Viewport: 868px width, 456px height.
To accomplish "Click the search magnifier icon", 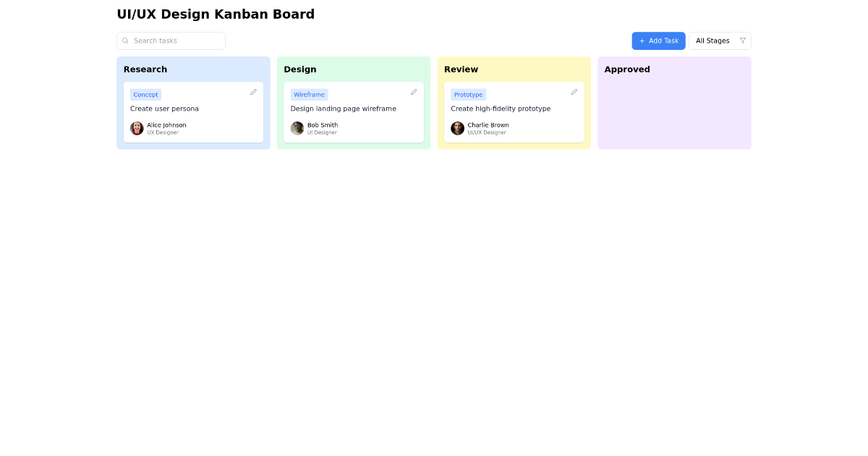I will (x=126, y=41).
